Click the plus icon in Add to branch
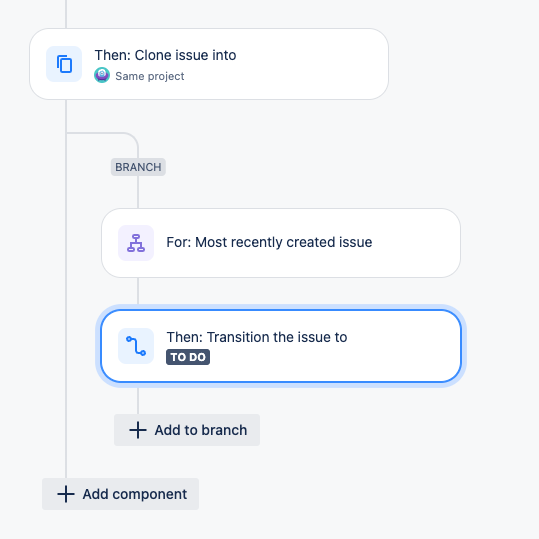 pyautogui.click(x=138, y=430)
